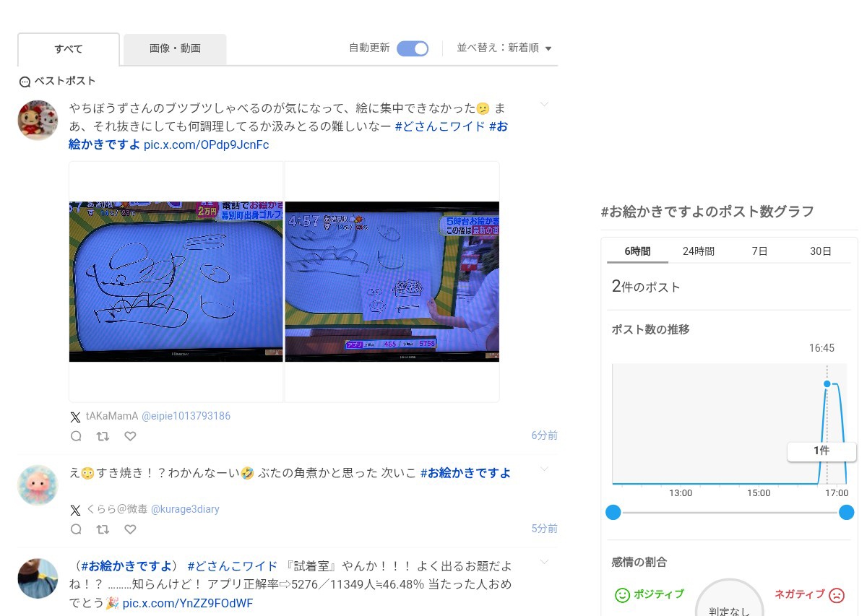This screenshot has height=616, width=867.
Task: Open the 並べ替え：新着順 sort dropdown
Action: click(x=504, y=48)
